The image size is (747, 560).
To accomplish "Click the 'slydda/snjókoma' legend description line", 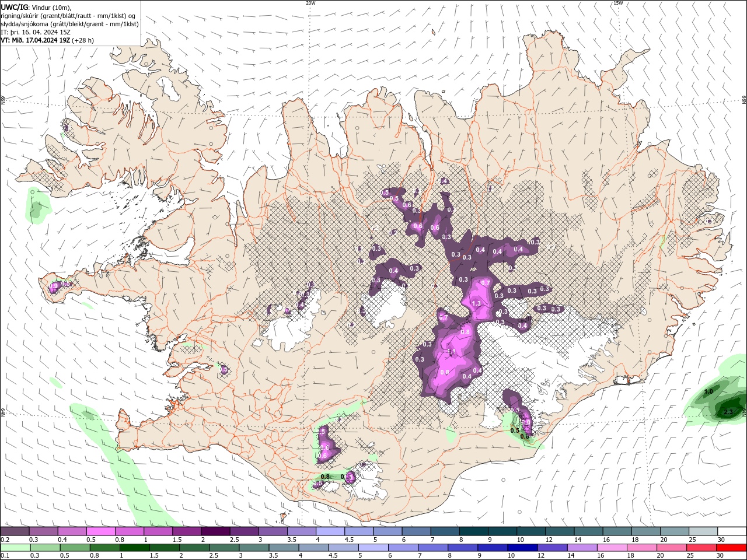I will [69, 24].
